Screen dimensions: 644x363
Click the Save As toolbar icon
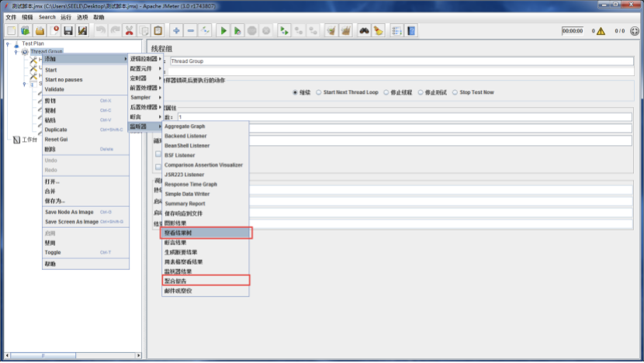[x=82, y=31]
